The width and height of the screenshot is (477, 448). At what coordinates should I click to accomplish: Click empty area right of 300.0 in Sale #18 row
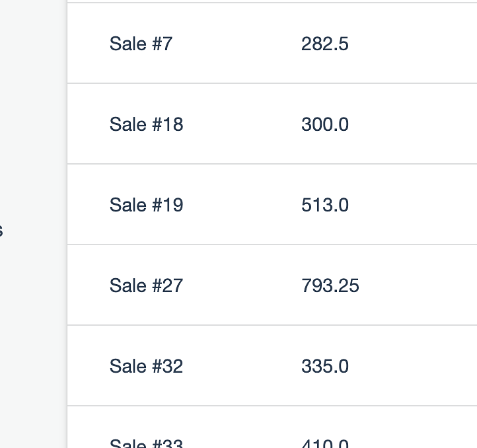click(x=414, y=124)
